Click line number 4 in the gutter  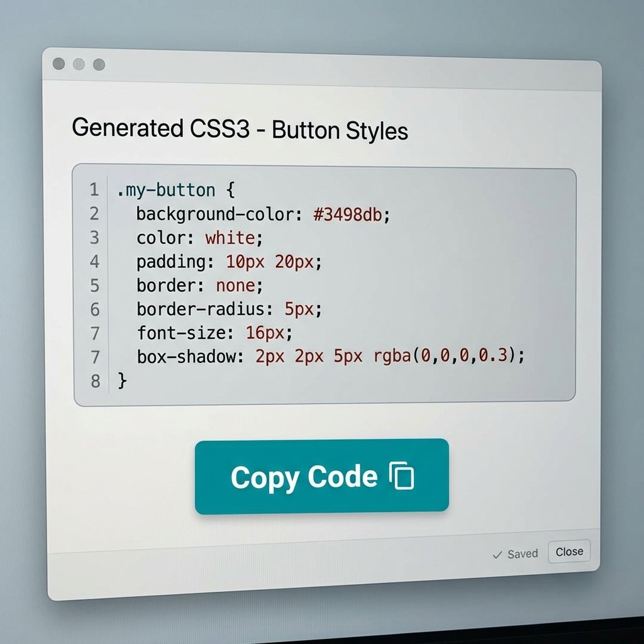coord(94,262)
